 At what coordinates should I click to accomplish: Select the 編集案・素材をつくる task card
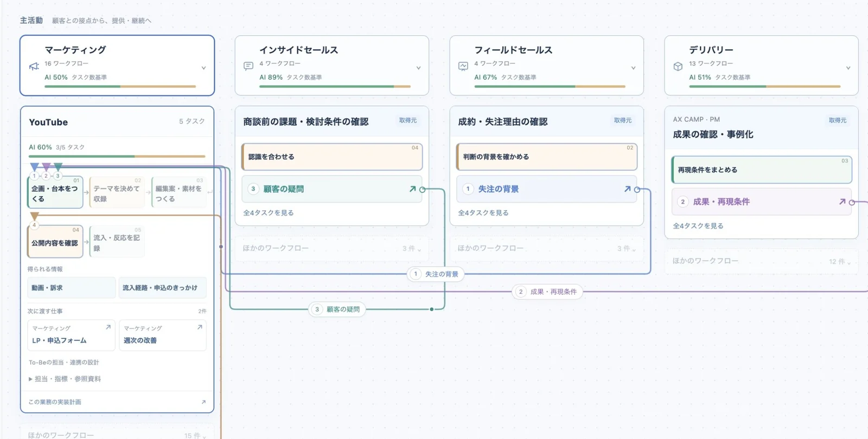(x=179, y=192)
